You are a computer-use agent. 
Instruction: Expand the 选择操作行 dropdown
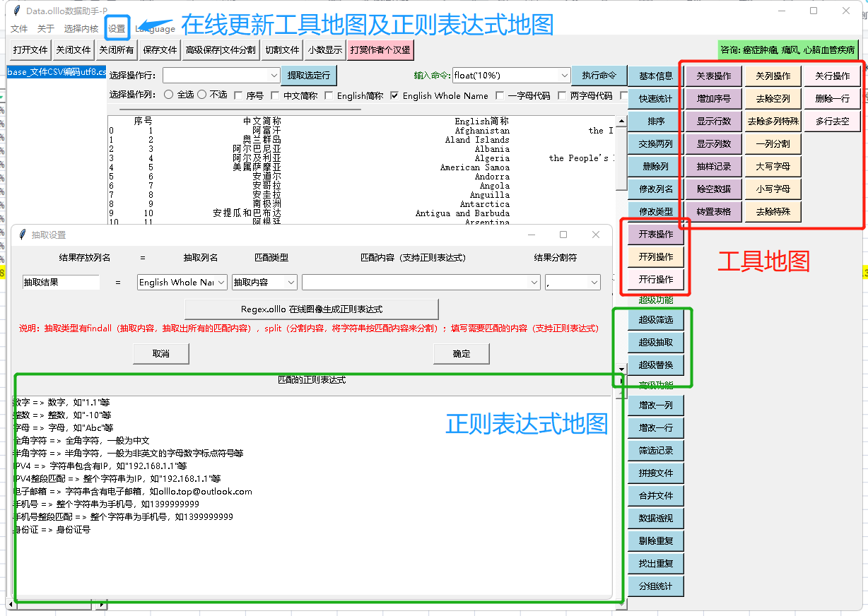[274, 76]
